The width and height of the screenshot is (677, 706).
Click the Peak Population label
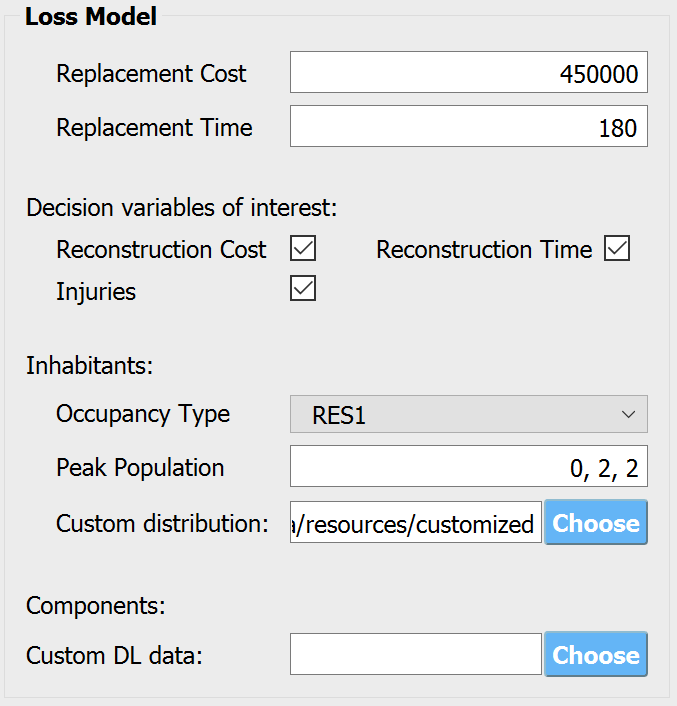[x=140, y=468]
